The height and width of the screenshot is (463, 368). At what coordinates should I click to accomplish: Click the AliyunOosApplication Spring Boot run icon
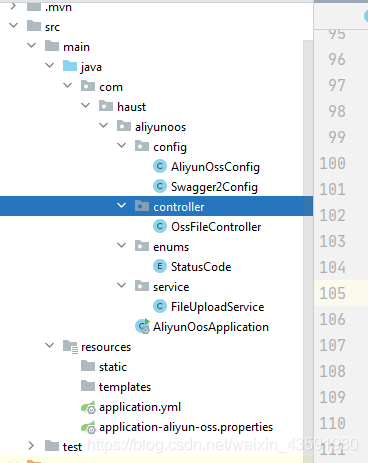pos(142,326)
